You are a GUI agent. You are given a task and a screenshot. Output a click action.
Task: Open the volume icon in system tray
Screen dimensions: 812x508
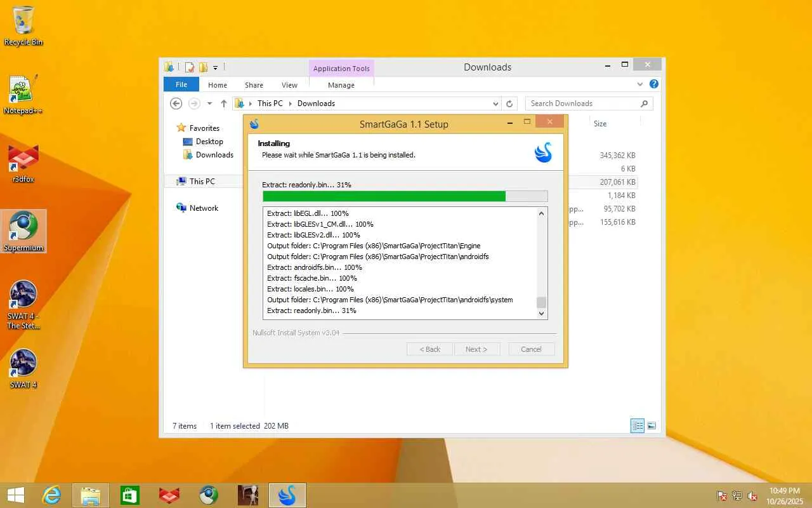(x=752, y=496)
